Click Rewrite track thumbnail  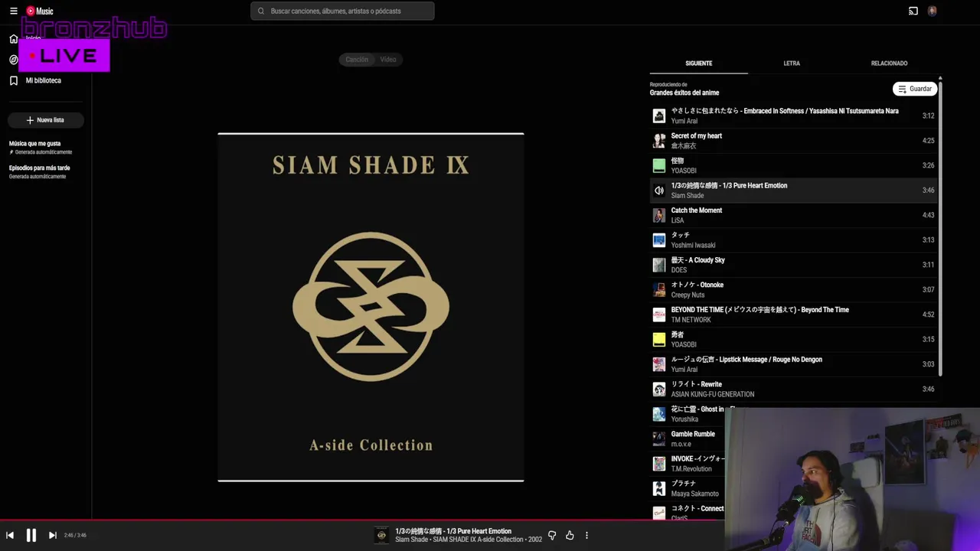click(x=659, y=390)
